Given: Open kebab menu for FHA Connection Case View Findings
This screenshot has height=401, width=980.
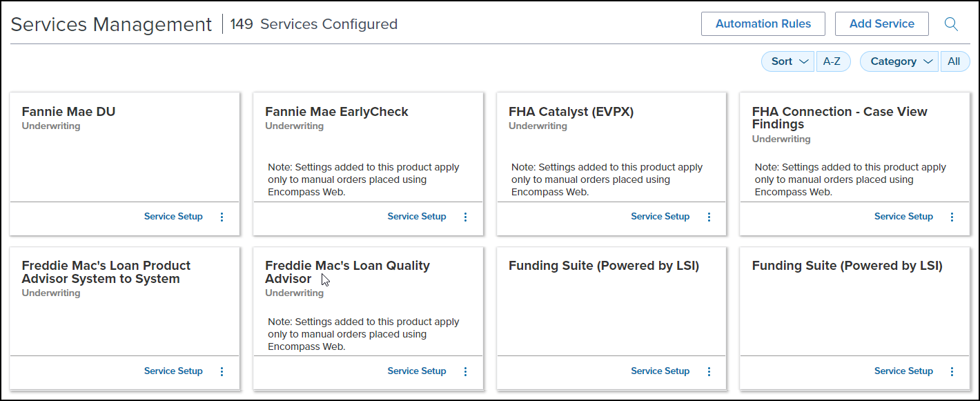Looking at the screenshot, I should [952, 217].
